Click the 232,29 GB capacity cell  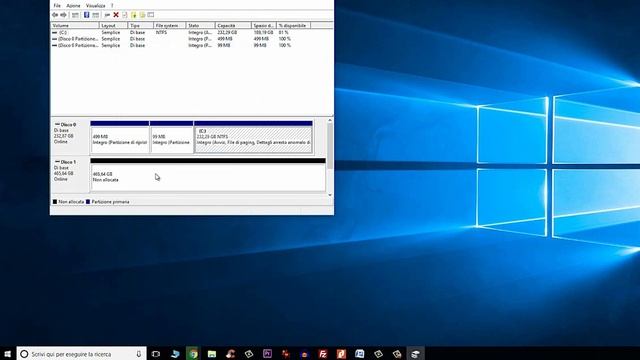(227, 32)
